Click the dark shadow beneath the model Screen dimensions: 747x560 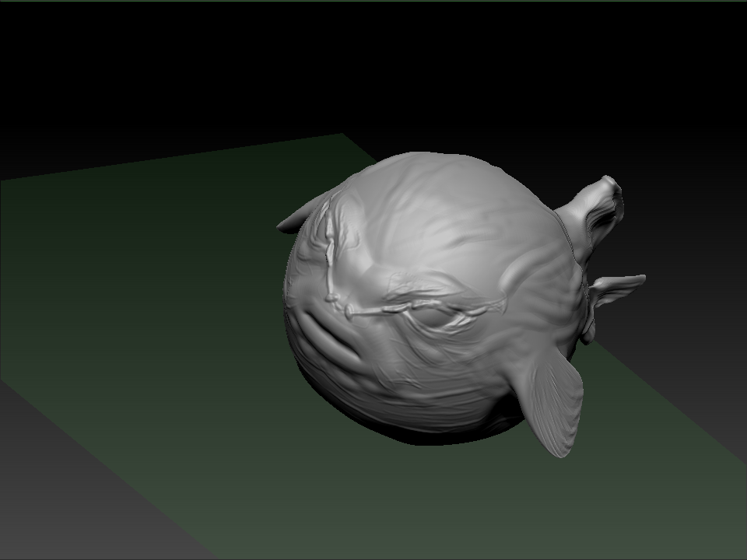click(436, 434)
